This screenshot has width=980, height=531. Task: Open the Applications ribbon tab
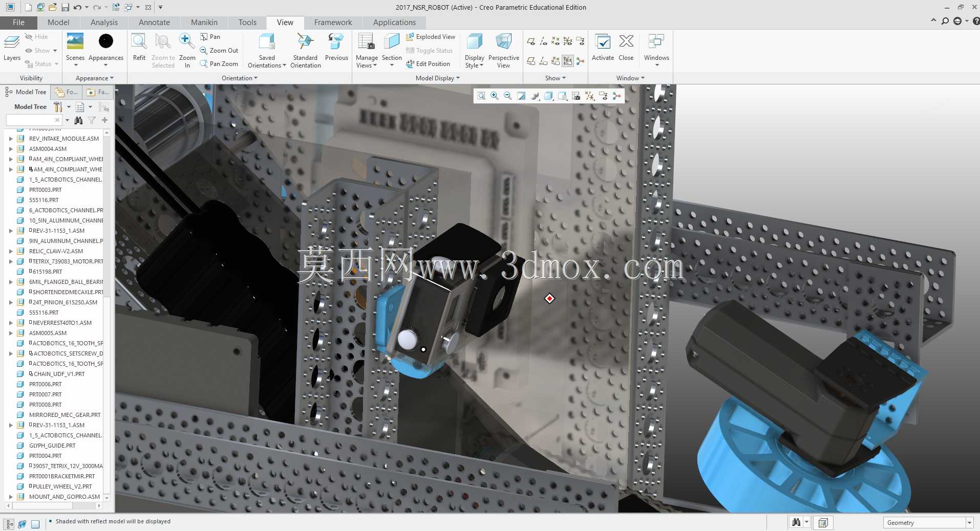click(x=394, y=23)
